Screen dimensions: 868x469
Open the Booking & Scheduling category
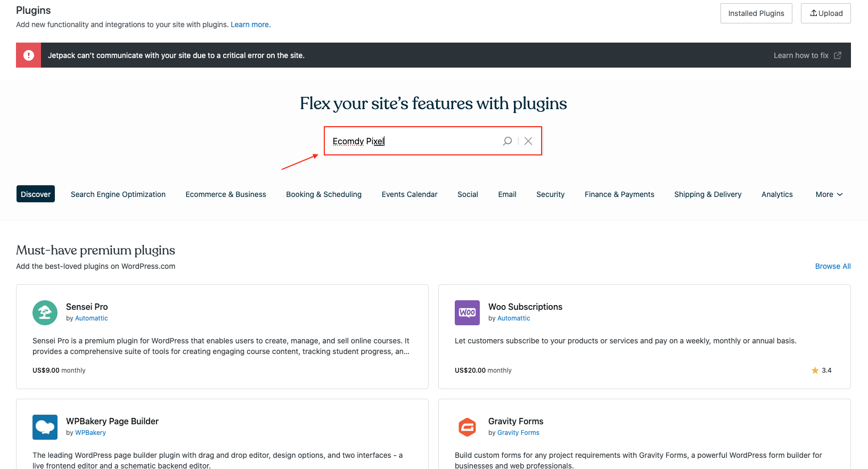[x=324, y=194]
